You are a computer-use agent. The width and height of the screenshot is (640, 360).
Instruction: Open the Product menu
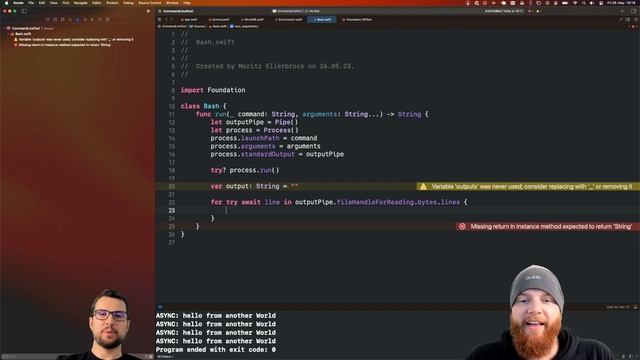click(112, 3)
